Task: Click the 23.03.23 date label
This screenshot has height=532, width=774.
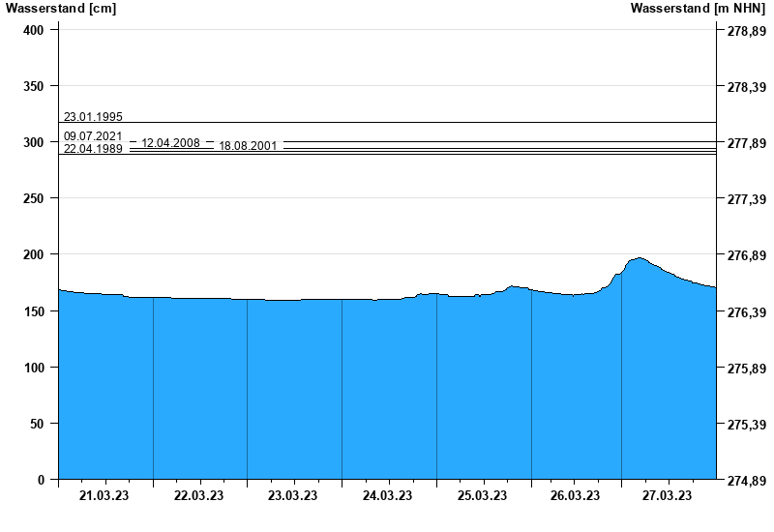Action: tap(293, 496)
